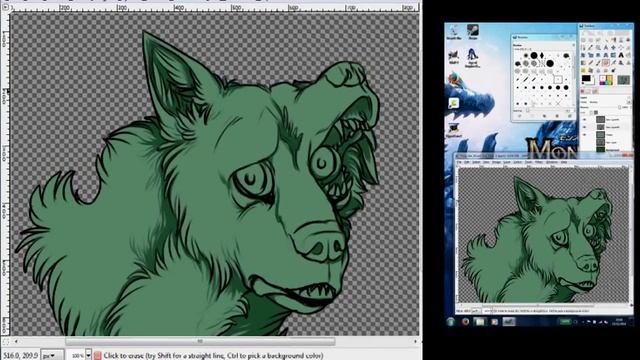
Task: Click the Edit brush button in Brushes dialog
Action: pos(520,116)
